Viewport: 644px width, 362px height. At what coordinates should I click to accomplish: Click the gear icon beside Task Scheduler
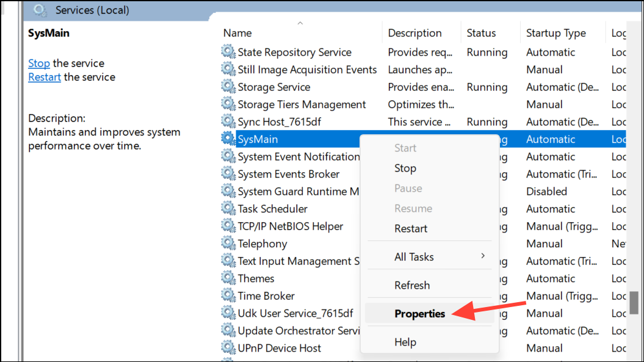(x=228, y=208)
